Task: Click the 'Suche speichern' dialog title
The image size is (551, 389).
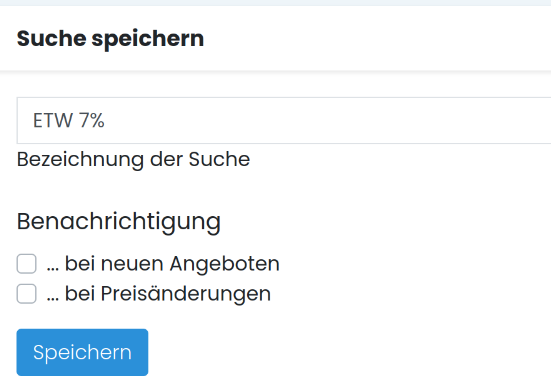Action: (x=110, y=38)
